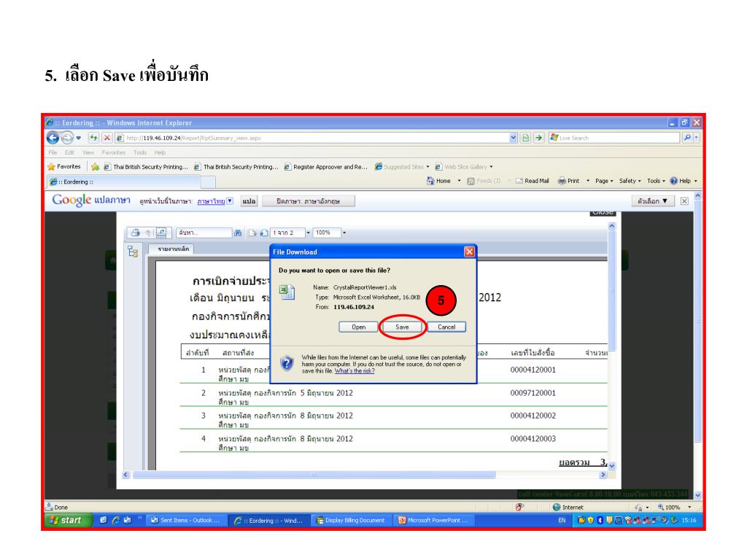Screen dimensions: 747x560
Task: Click the address bar URL field
Action: [313, 138]
